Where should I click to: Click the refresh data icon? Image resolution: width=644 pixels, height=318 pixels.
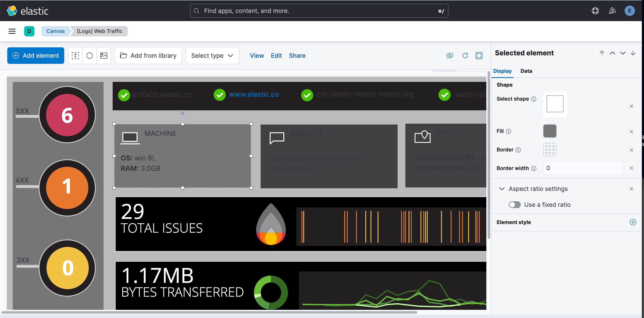pos(465,56)
